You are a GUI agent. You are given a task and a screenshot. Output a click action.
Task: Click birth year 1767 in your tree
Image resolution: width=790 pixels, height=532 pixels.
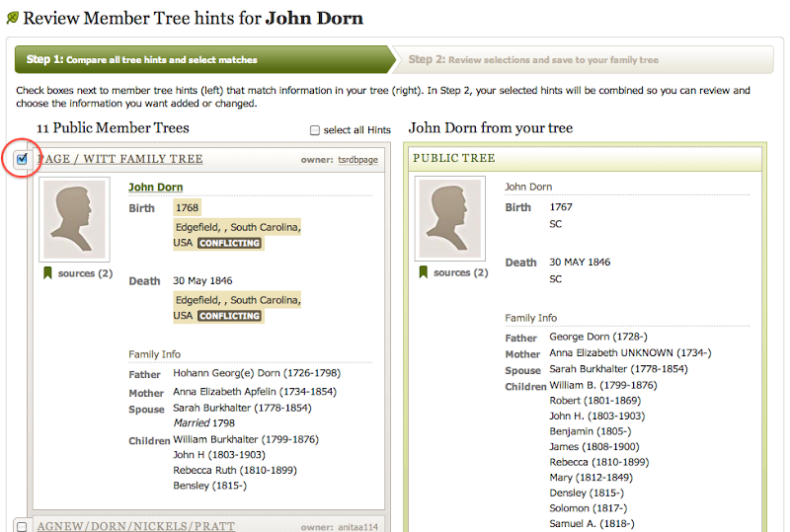click(561, 207)
